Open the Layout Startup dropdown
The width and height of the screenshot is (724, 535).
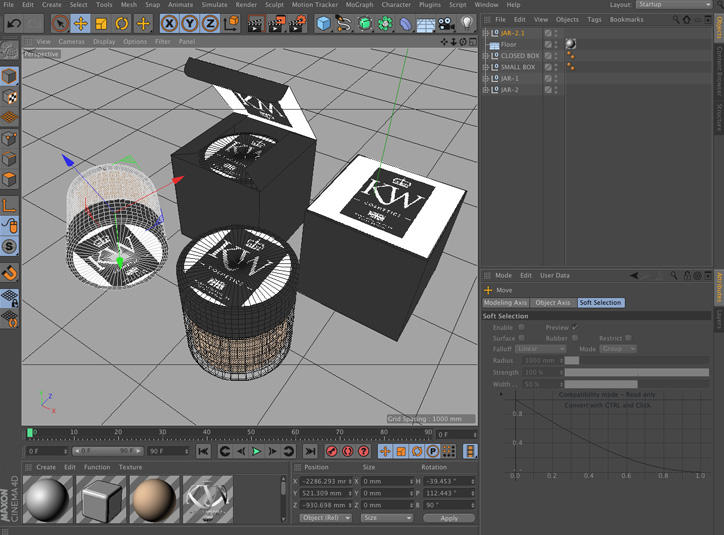(x=674, y=5)
